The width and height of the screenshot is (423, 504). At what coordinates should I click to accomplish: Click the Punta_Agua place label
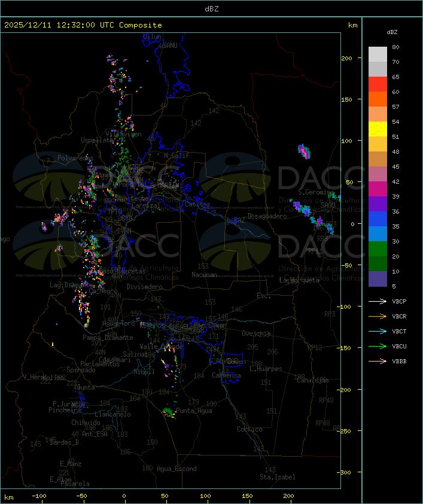pos(194,411)
